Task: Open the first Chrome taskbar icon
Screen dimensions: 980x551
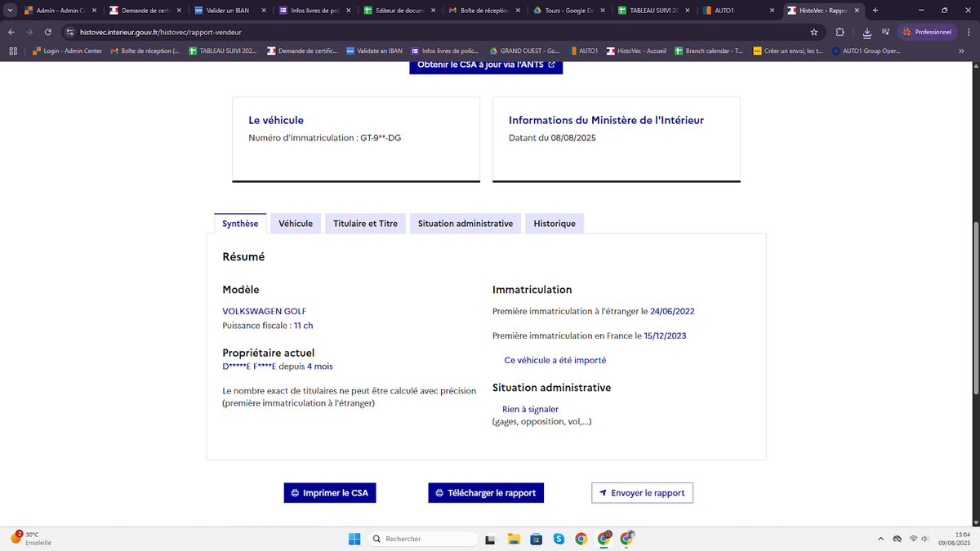Action: point(581,539)
